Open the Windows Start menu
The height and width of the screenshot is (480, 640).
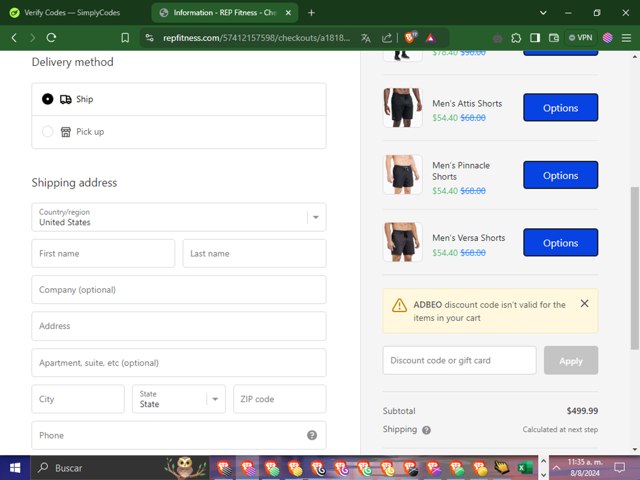coord(15,468)
